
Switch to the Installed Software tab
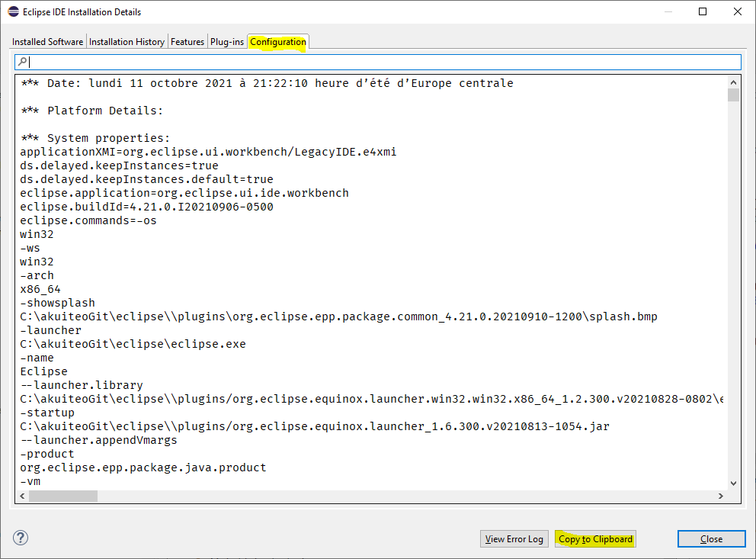point(47,41)
